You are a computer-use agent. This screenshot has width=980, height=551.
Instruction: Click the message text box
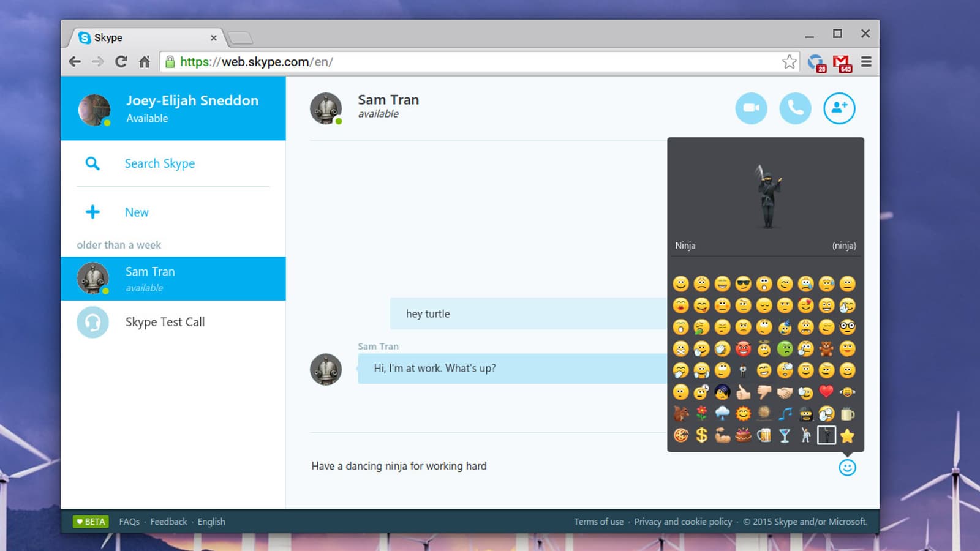coord(570,466)
